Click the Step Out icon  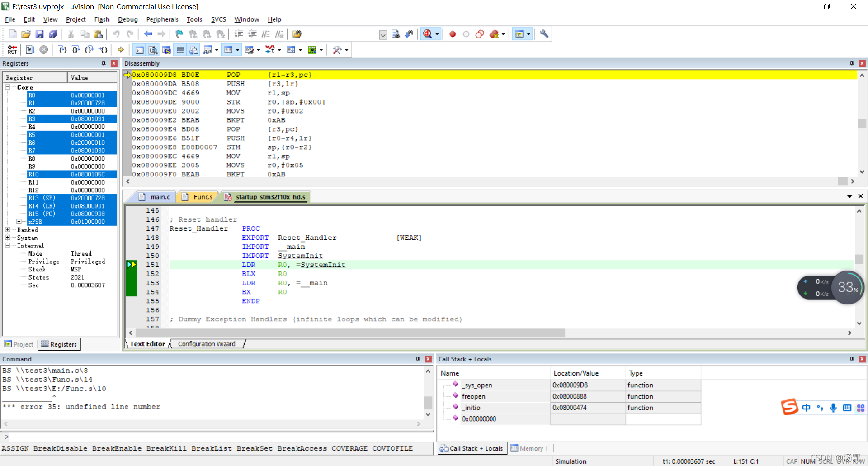[90, 50]
